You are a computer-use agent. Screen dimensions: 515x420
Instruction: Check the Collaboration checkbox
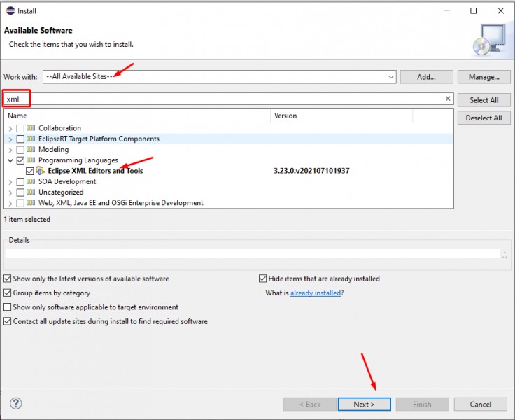(x=20, y=128)
